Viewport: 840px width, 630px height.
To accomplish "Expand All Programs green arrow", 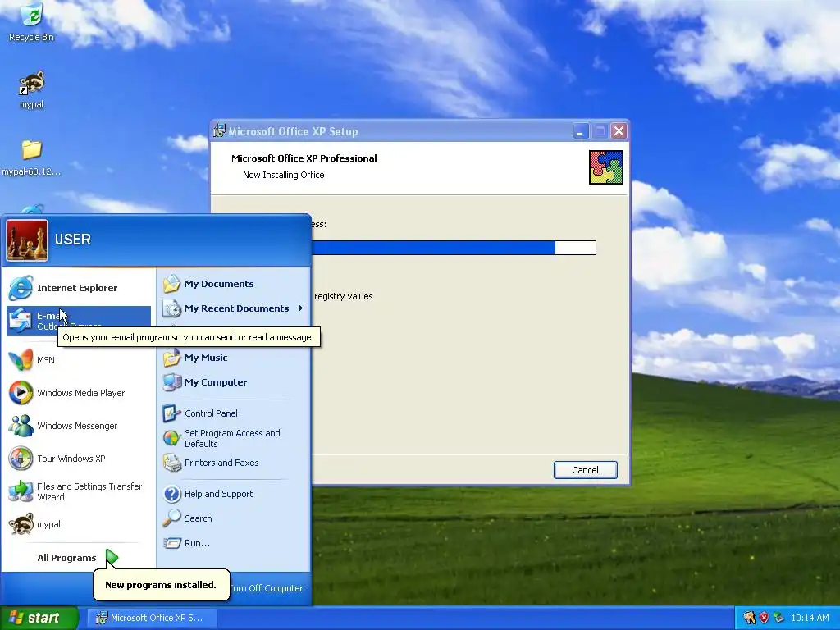I will [112, 558].
